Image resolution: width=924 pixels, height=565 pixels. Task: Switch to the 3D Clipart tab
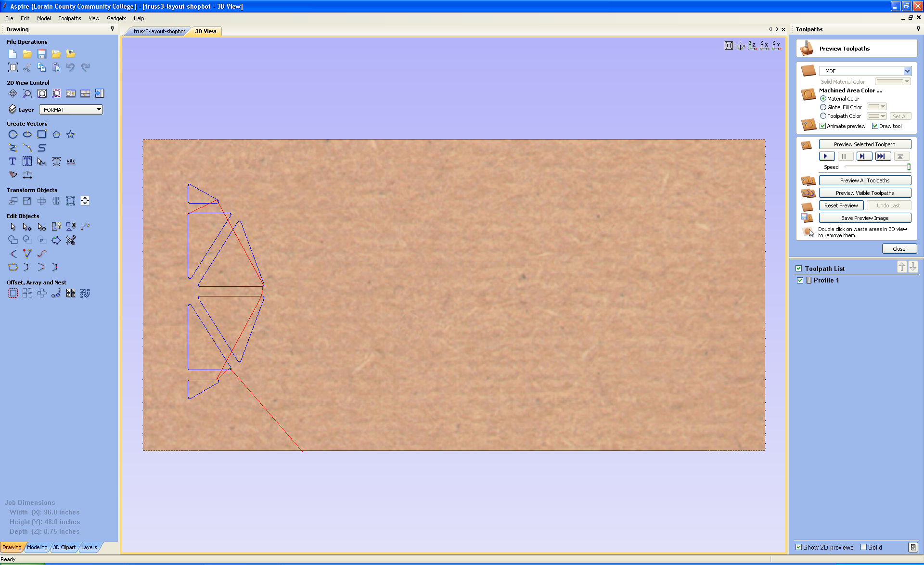pos(64,547)
